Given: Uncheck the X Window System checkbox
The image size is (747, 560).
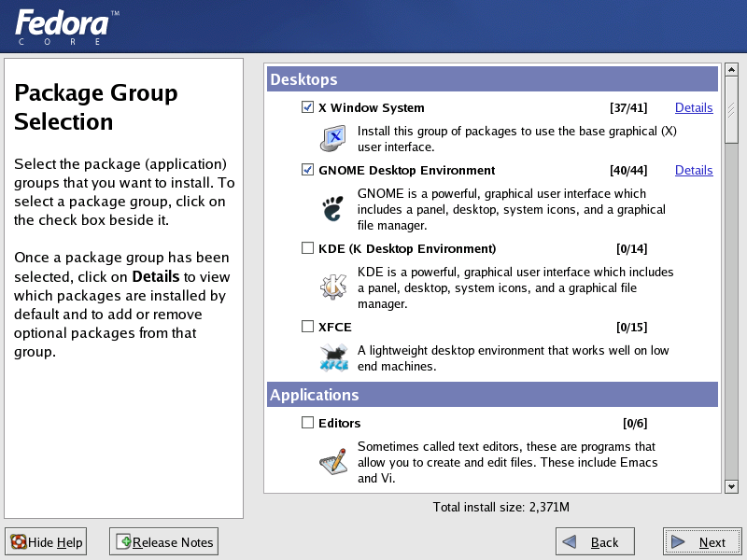Looking at the screenshot, I should 308,107.
